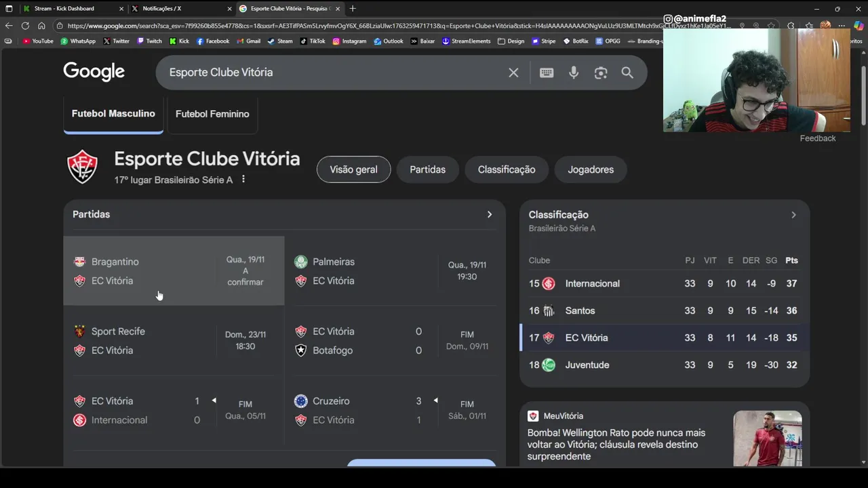Start voice search with microphone icon
The image size is (868, 488).
[x=574, y=73]
